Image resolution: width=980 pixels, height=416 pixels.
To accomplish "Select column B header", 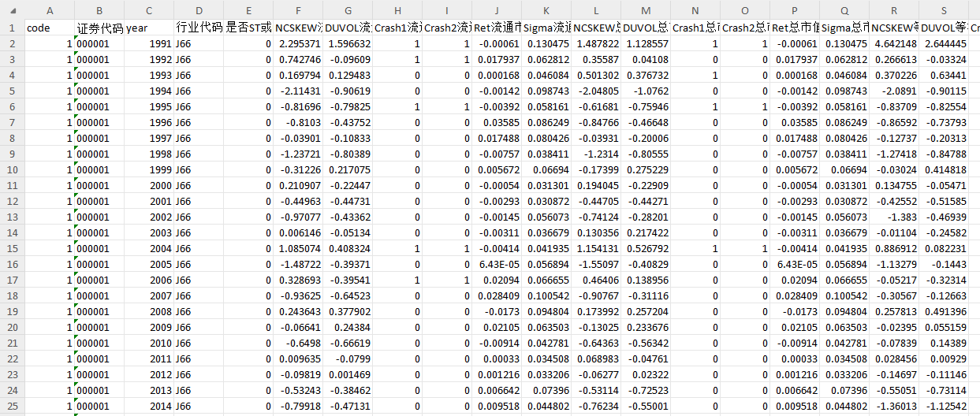I will [99, 10].
